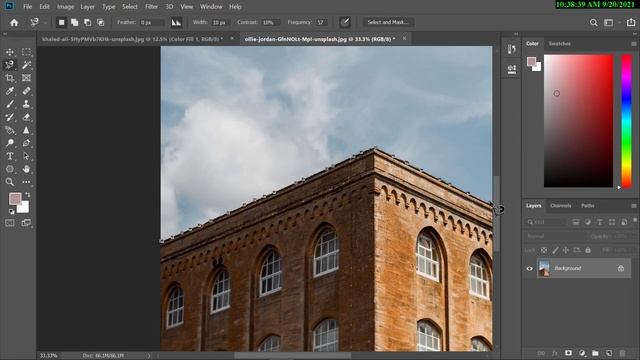Change screen mode button in toolbox

click(x=26, y=223)
